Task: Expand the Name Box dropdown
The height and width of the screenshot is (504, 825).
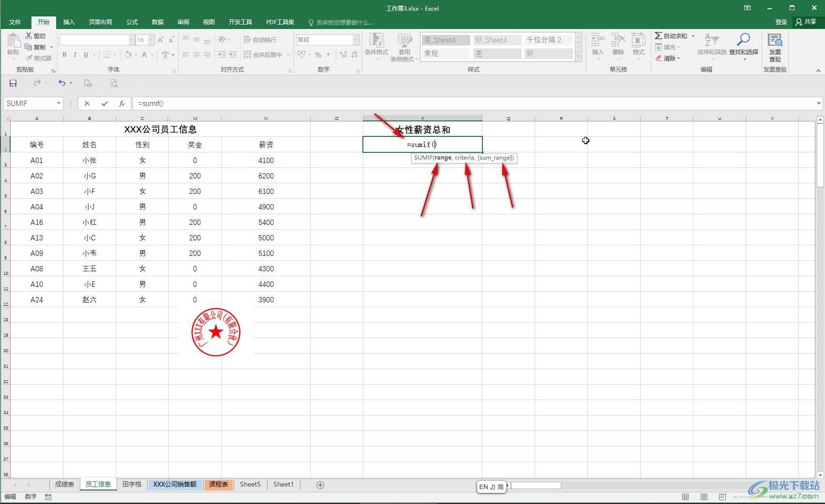Action: [x=59, y=104]
